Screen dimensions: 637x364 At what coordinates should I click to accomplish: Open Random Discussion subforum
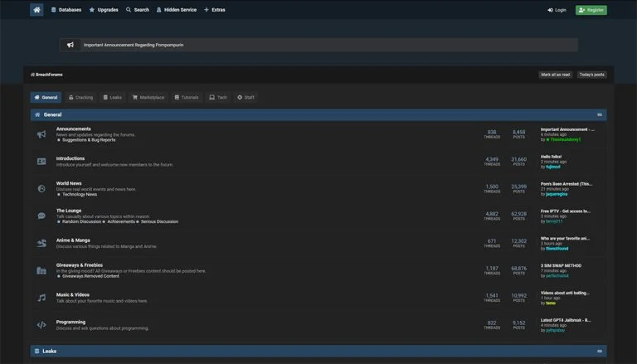[x=81, y=221]
